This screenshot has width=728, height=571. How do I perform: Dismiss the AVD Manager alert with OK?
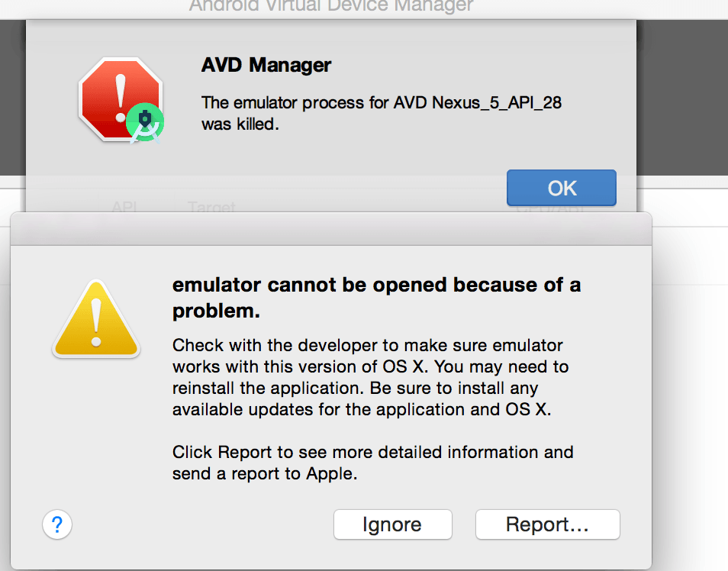point(561,188)
